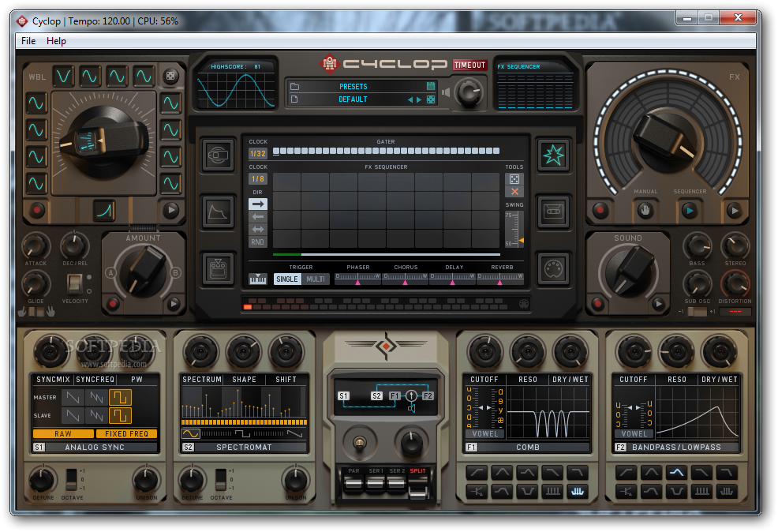Image resolution: width=778 pixels, height=532 pixels.
Task: Open the cyan starburst page right of display
Action: [553, 155]
